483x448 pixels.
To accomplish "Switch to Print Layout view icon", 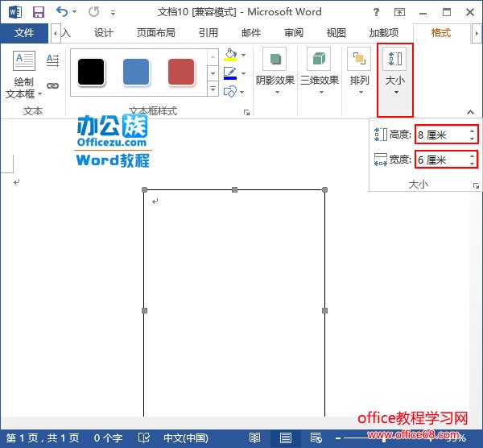I will pos(286,438).
